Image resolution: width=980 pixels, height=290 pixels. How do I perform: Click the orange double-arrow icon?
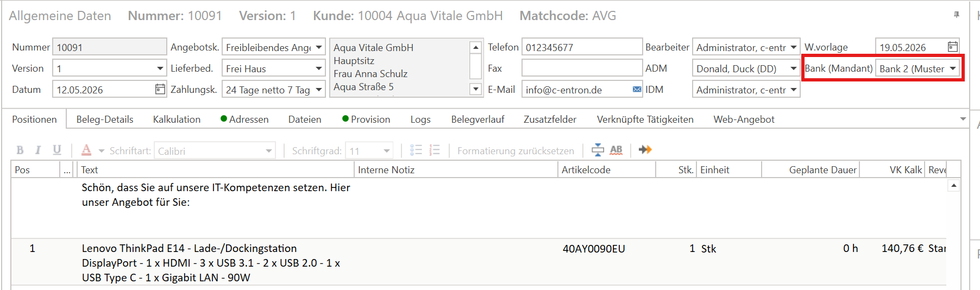click(645, 150)
